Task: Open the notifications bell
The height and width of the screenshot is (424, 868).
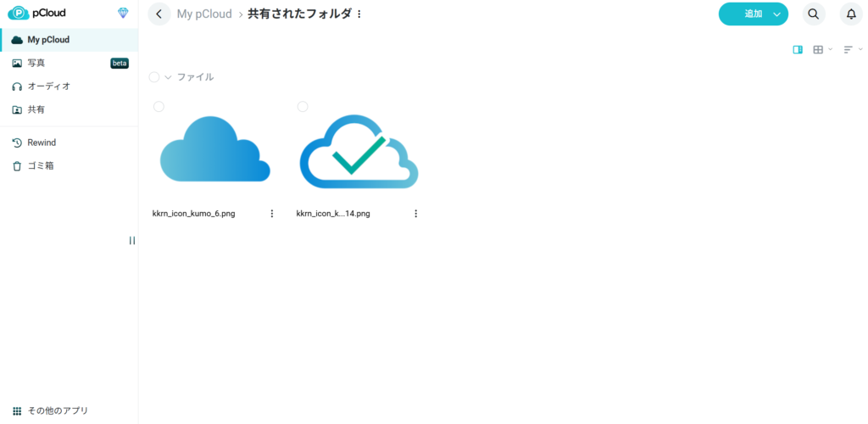Action: click(x=851, y=14)
